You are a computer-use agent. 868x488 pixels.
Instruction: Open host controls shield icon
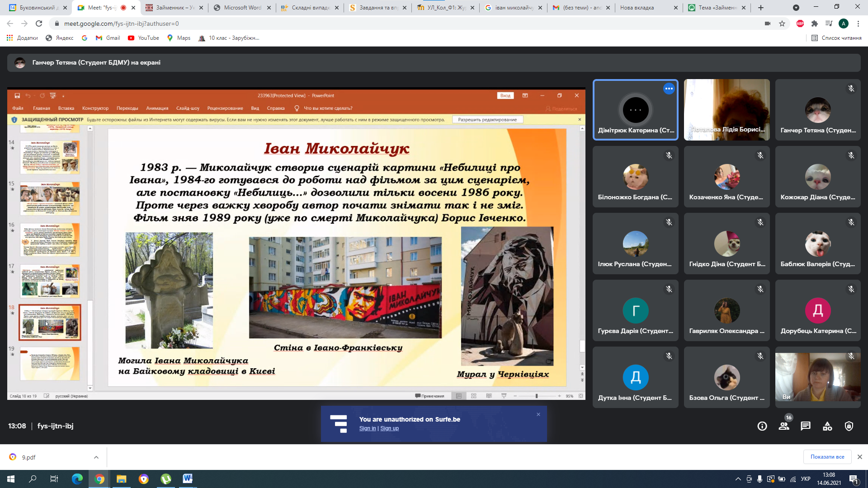tap(849, 426)
